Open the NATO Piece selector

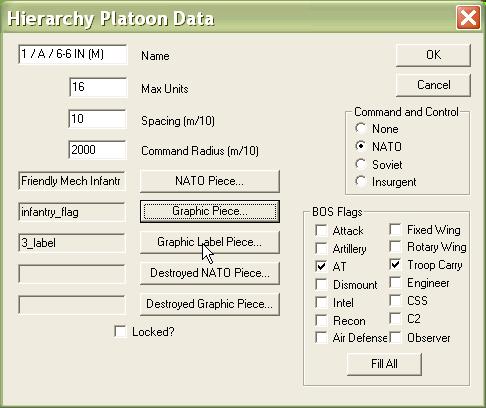pos(210,181)
